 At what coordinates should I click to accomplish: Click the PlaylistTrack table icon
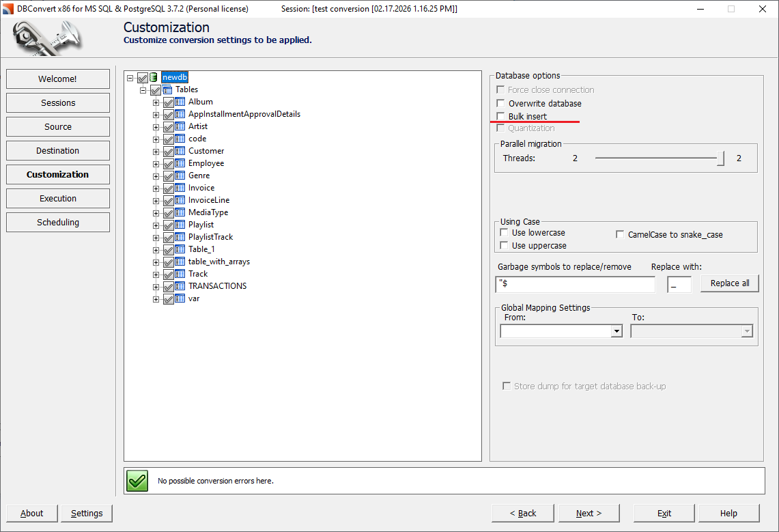tap(180, 237)
